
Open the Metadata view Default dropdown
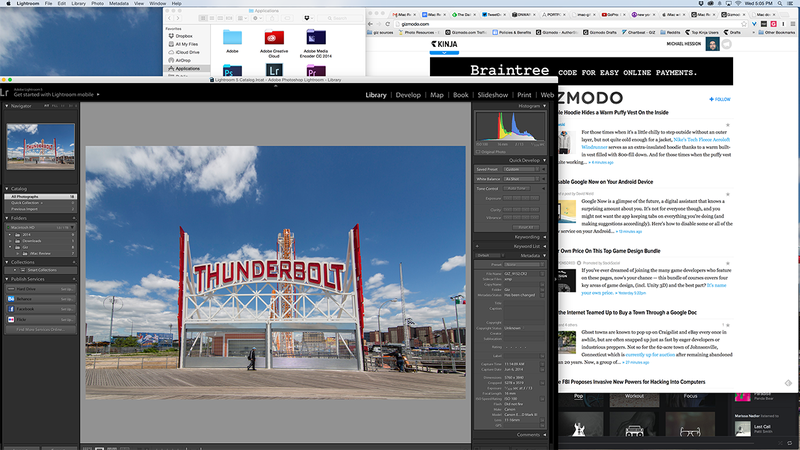click(489, 256)
